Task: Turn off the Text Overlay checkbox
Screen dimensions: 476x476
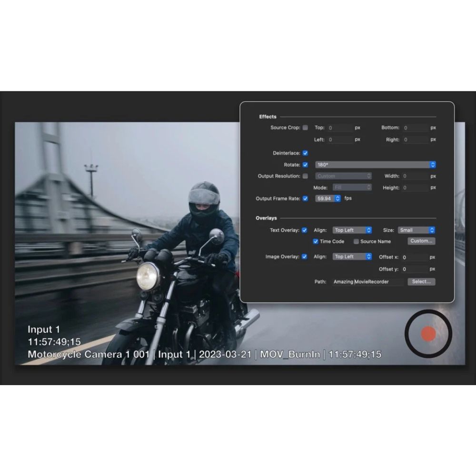Action: 305,230
